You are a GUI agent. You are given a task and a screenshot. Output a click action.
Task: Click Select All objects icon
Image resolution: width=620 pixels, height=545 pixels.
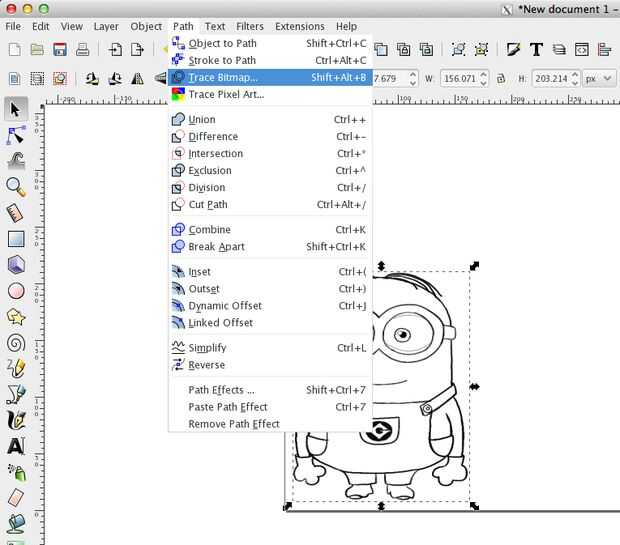15,78
